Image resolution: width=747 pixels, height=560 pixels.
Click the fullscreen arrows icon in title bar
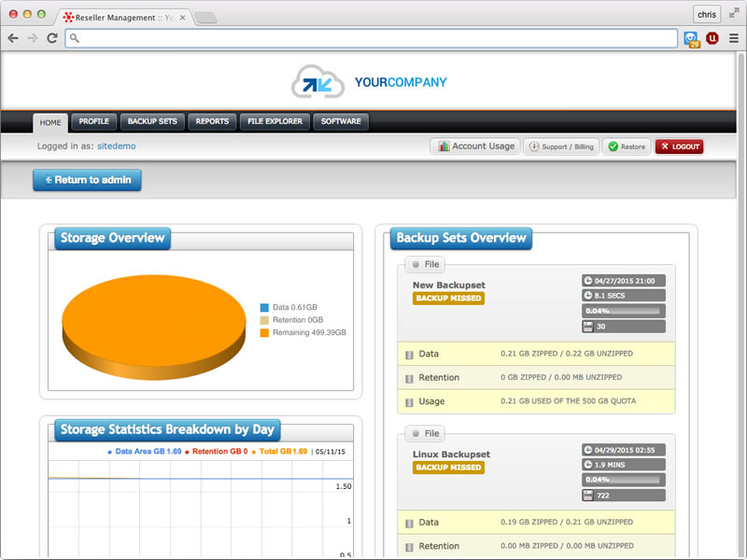(734, 14)
